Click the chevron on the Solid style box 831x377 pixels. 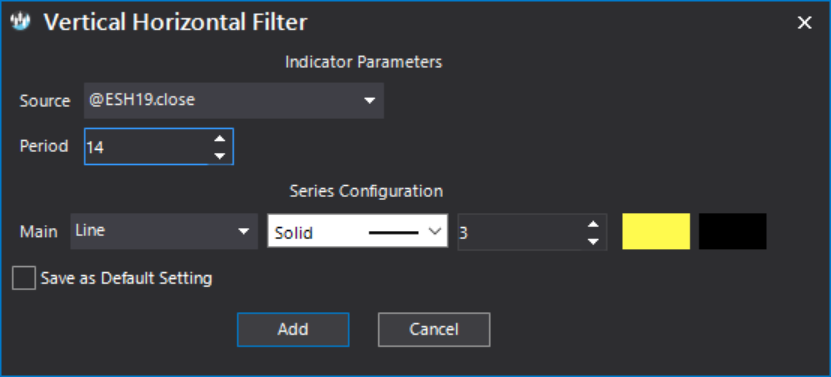[x=435, y=232]
